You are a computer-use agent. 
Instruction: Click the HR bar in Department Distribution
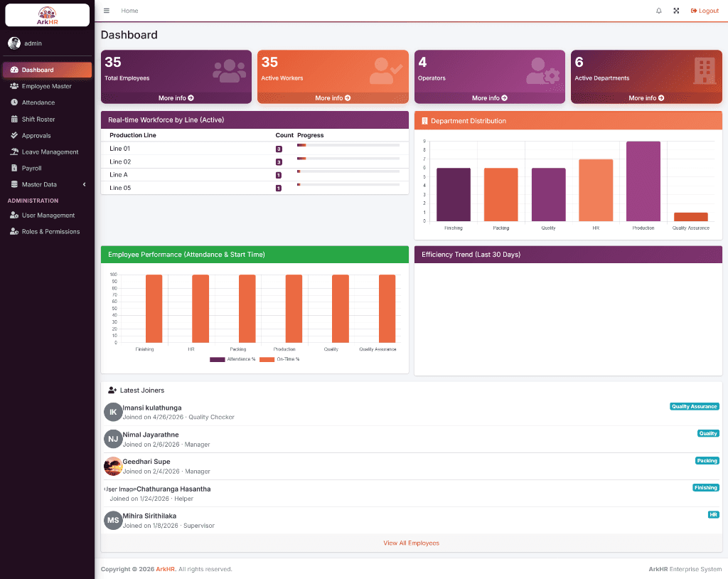coord(596,190)
